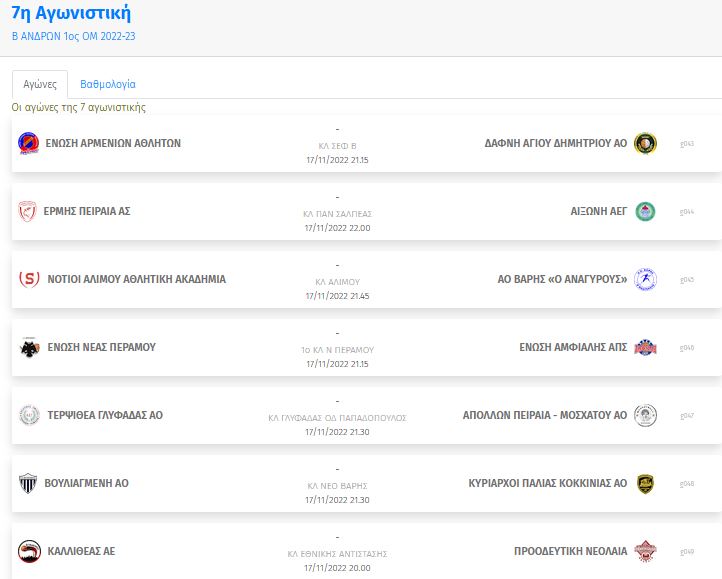The height and width of the screenshot is (579, 722).
Task: Click the ΚΛ ΑΛΙΜΟΥ venue match details
Action: point(337,282)
